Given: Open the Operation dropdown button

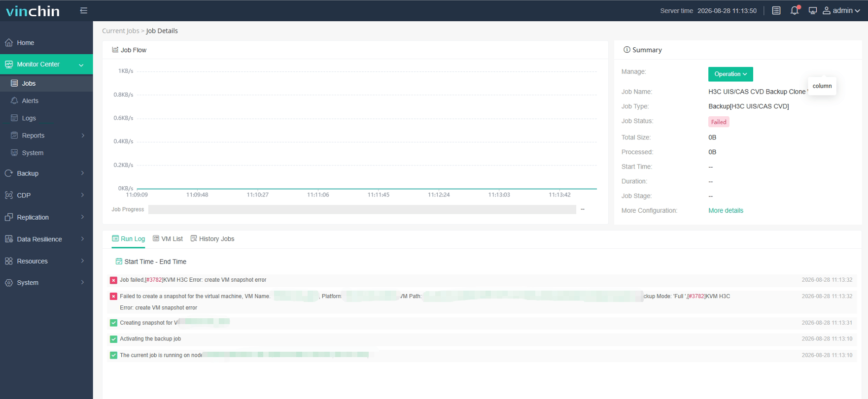Looking at the screenshot, I should click(x=730, y=74).
